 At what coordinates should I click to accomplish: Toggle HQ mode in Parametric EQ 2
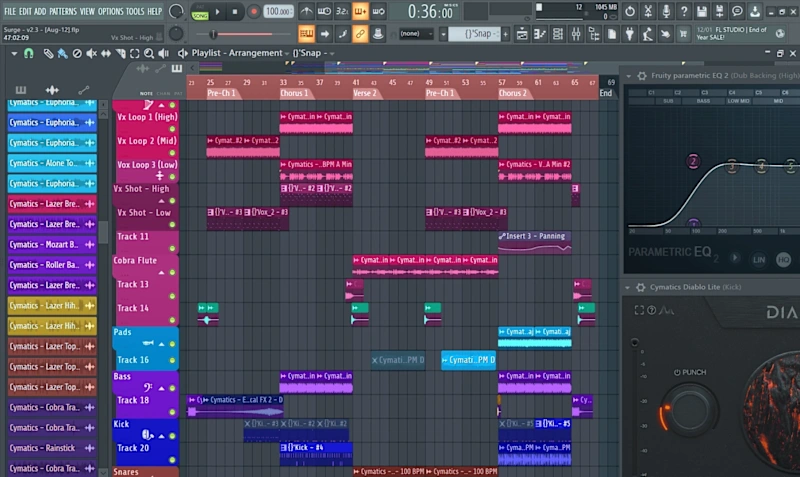(783, 260)
